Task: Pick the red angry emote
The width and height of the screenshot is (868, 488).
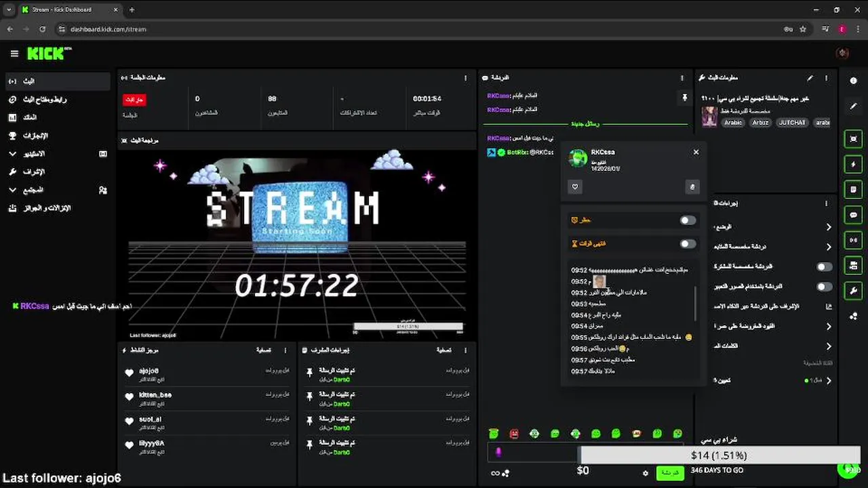Action: (514, 434)
